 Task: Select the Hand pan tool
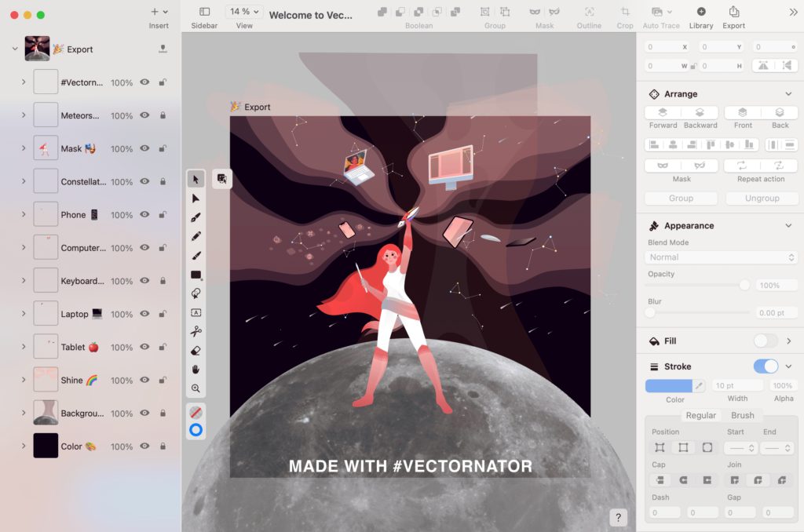click(196, 370)
